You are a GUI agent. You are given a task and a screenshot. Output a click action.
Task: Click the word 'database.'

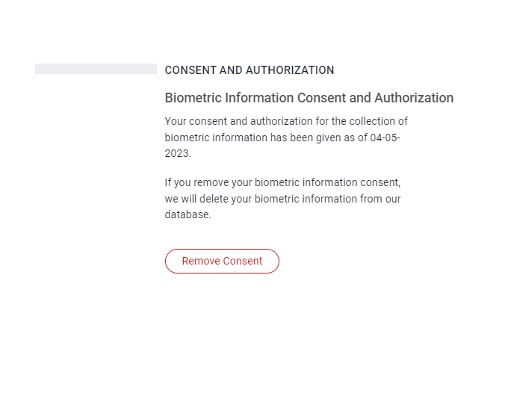click(x=188, y=214)
